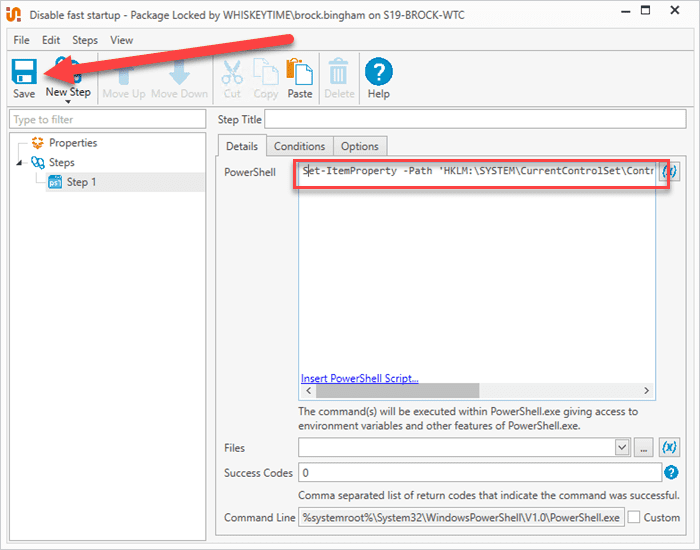The width and height of the screenshot is (700, 550).
Task: Select Properties in the package tree
Action: tap(73, 143)
